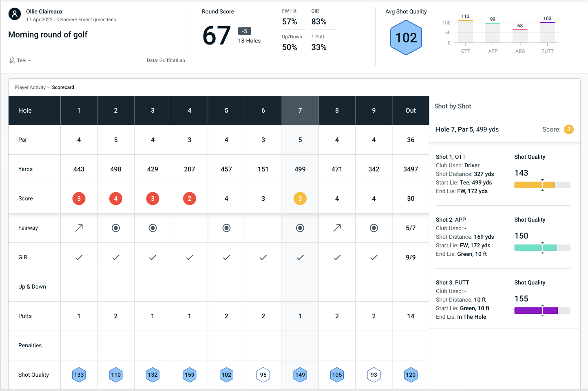Click the Out shot quality hexagon 120
588x391 pixels.
(x=411, y=375)
